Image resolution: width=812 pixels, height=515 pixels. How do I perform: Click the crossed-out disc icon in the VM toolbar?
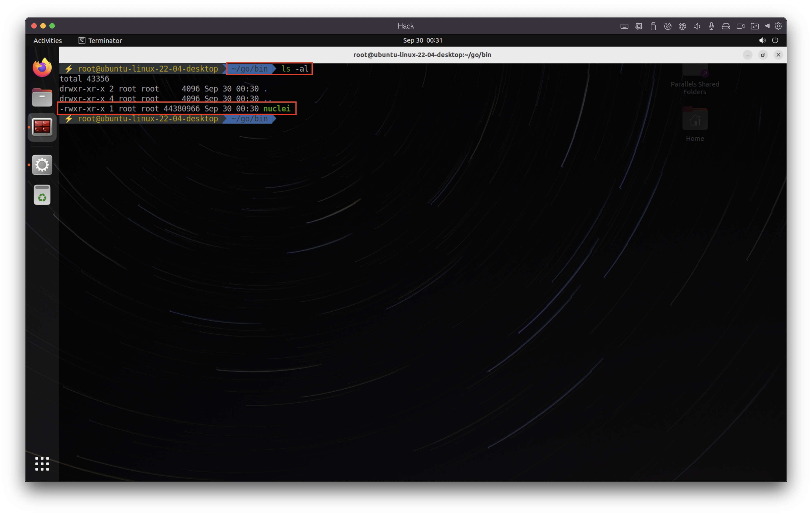click(668, 26)
